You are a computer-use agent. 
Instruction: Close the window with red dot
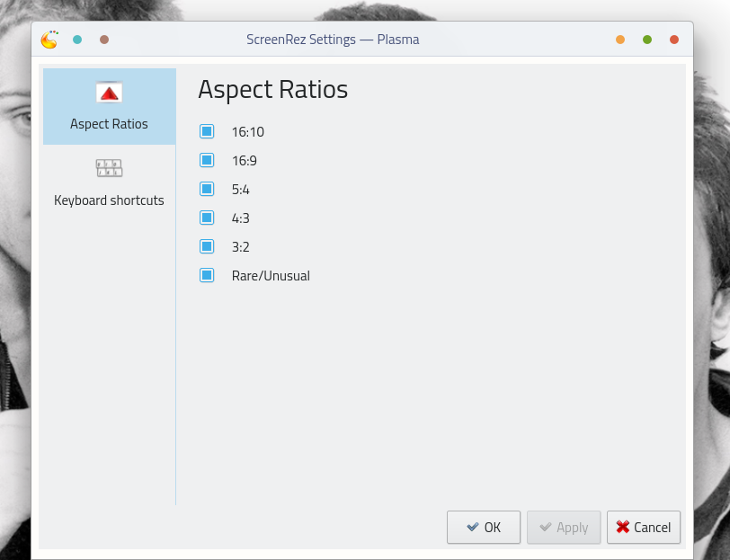point(674,40)
